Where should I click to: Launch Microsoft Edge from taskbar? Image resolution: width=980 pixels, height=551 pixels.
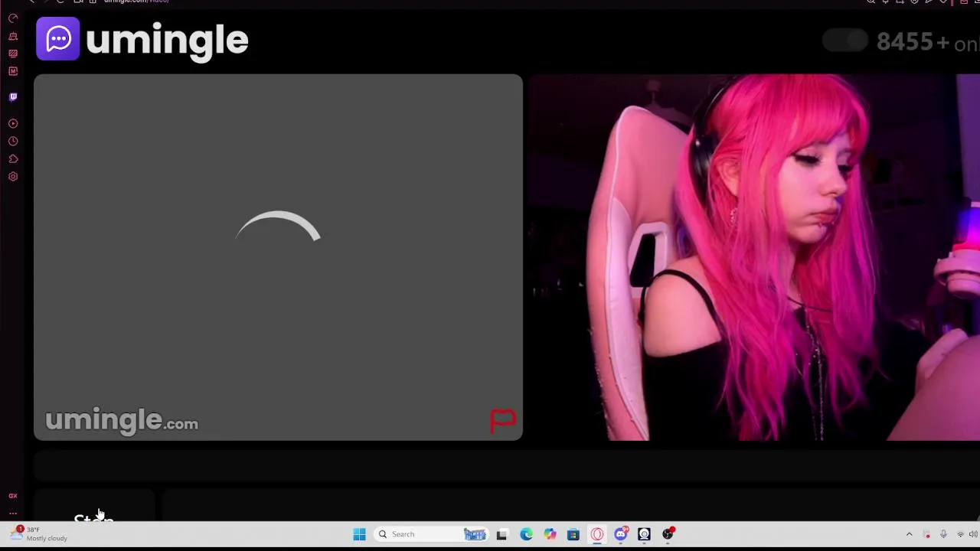click(x=526, y=534)
